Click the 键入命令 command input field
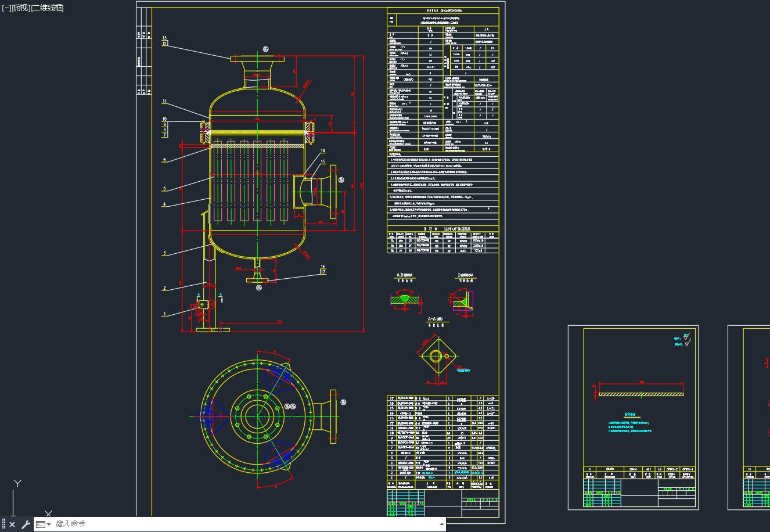Screen dimensions: 770x532 pos(244,524)
